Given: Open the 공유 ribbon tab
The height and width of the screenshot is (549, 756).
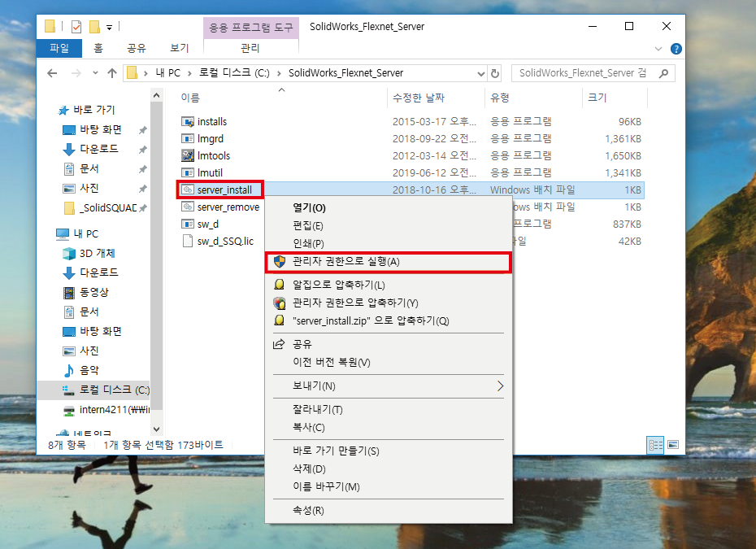Looking at the screenshot, I should 136,48.
